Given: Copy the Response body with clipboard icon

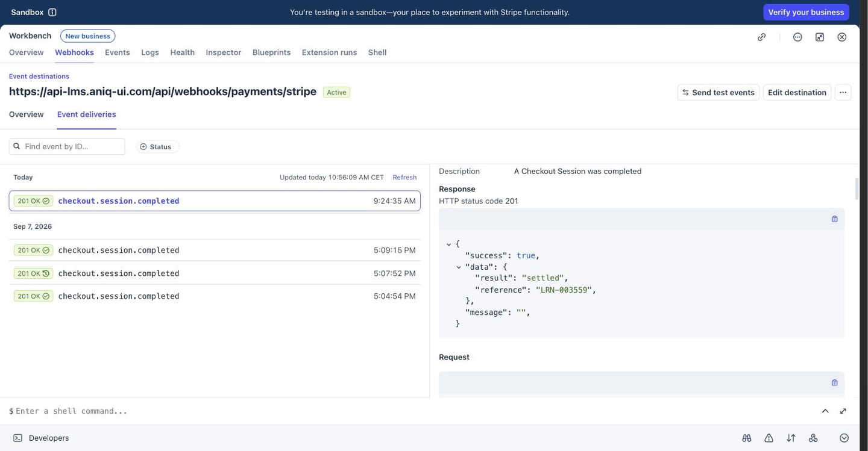Looking at the screenshot, I should (x=834, y=219).
